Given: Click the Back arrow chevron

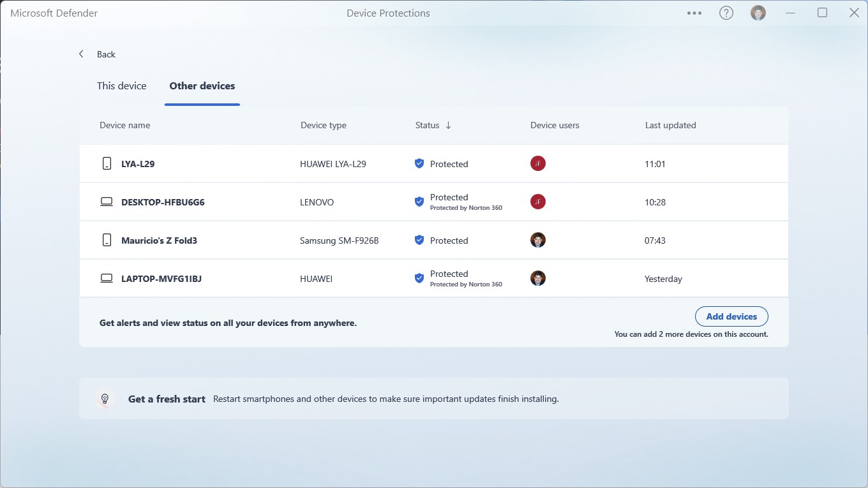Looking at the screenshot, I should tap(81, 54).
